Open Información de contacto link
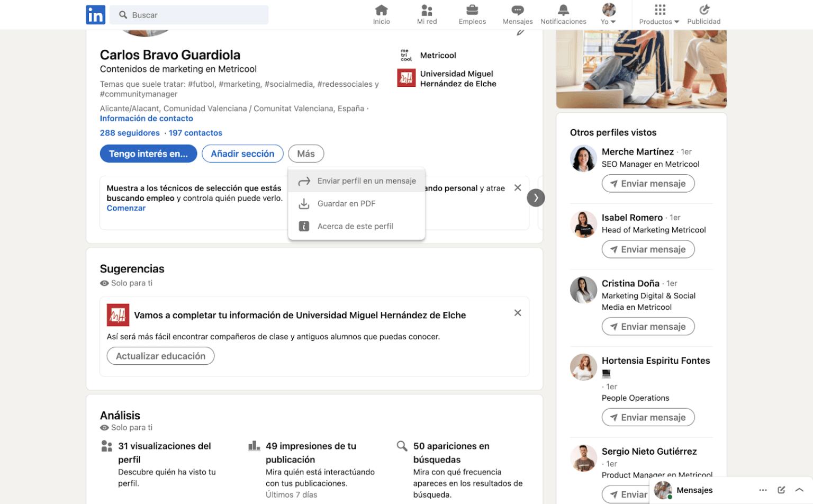 point(146,118)
